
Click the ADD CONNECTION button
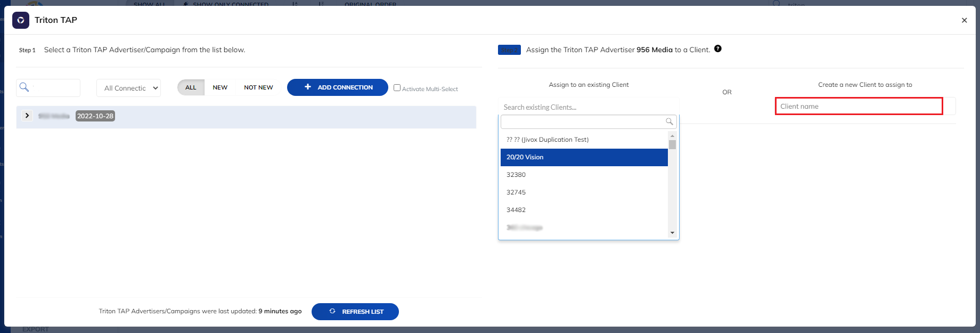[338, 87]
